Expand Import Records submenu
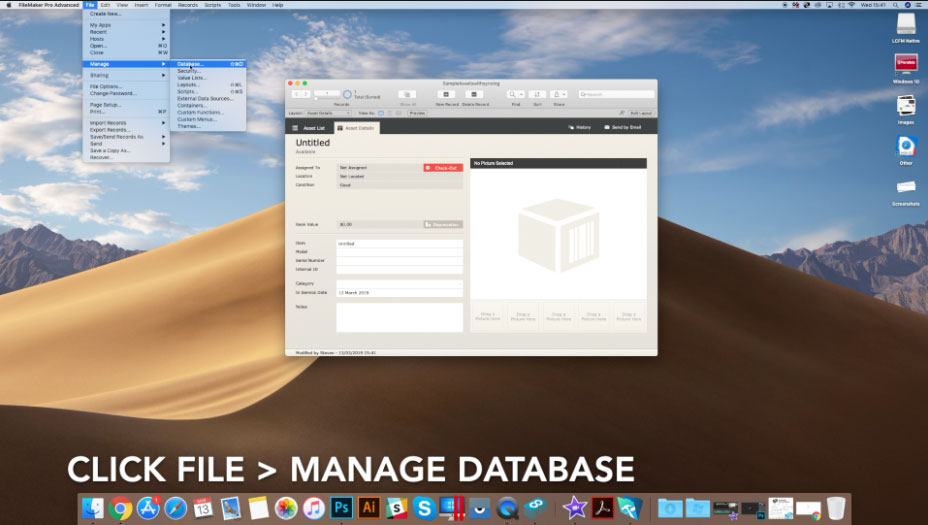Screen dimensions: 928x525 [x=126, y=123]
